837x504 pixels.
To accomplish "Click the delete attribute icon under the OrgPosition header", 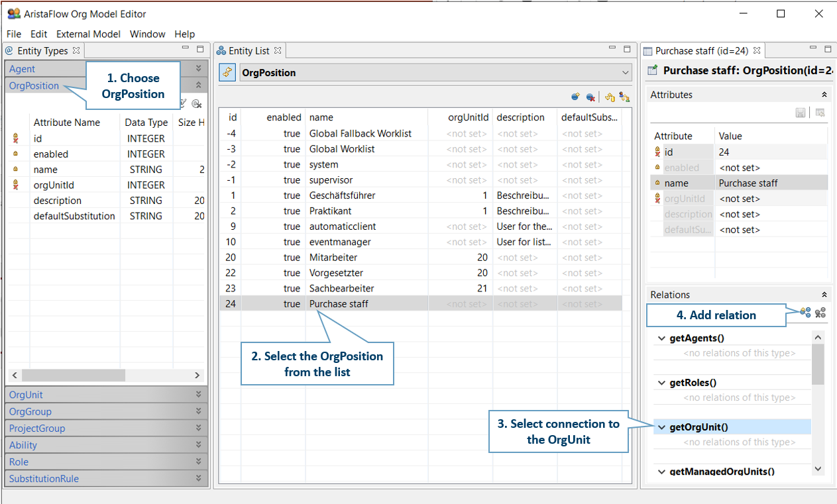I will click(x=196, y=103).
